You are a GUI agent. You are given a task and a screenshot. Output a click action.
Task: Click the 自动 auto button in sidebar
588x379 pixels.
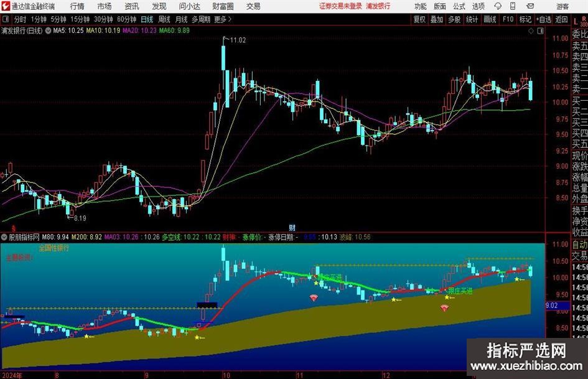580,245
